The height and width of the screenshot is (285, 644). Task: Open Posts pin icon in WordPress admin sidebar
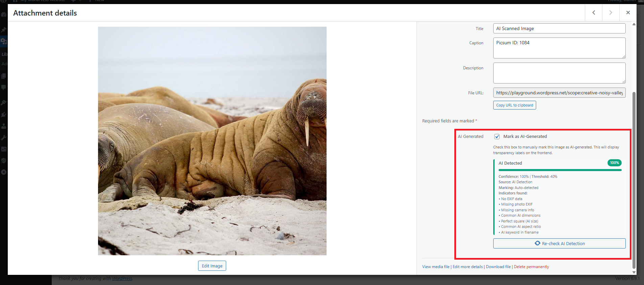tap(4, 29)
